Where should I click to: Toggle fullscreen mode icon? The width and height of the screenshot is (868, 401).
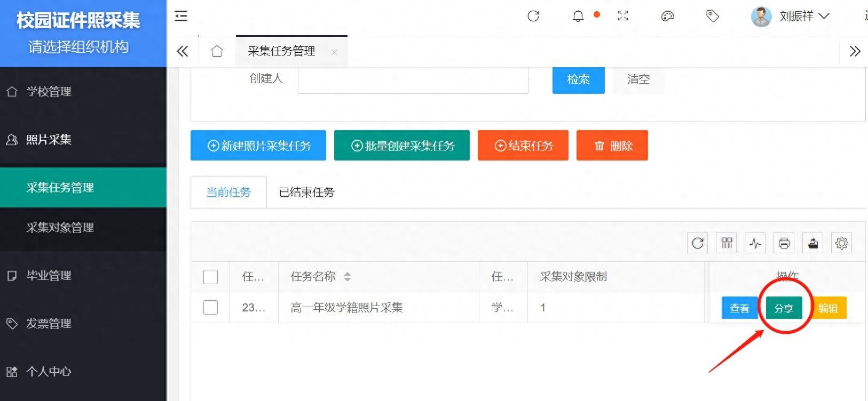point(623,16)
